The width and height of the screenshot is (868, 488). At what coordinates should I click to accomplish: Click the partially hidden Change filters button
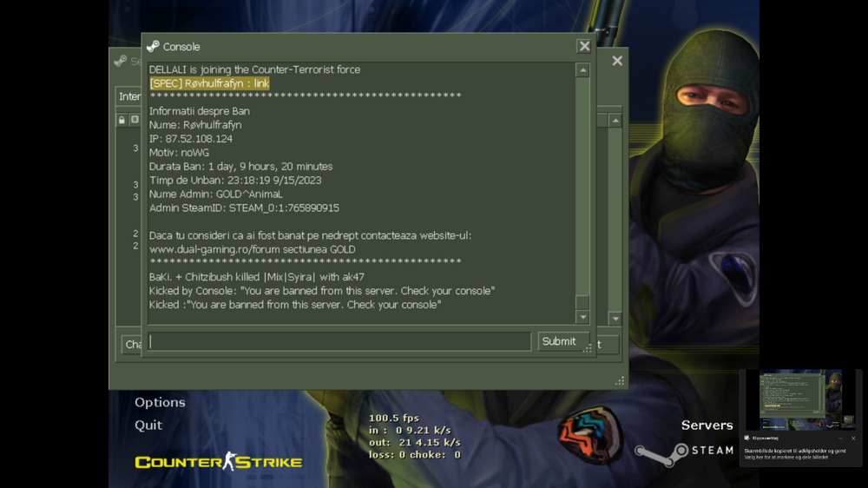[132, 345]
